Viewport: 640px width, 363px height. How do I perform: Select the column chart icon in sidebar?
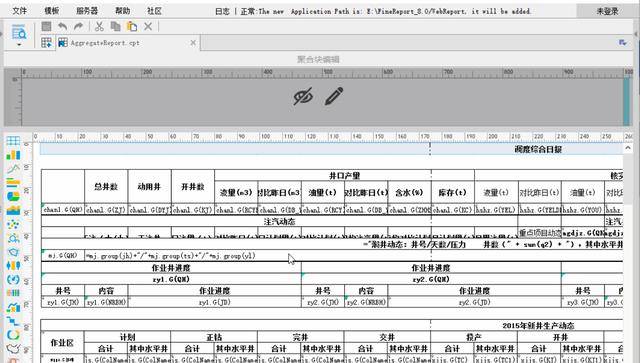pyautogui.click(x=13, y=155)
